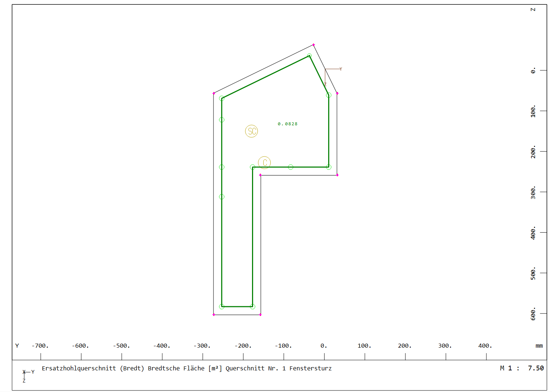Image resolution: width=552 pixels, height=392 pixels.
Task: Click the mm unit label
Action: click(x=539, y=346)
